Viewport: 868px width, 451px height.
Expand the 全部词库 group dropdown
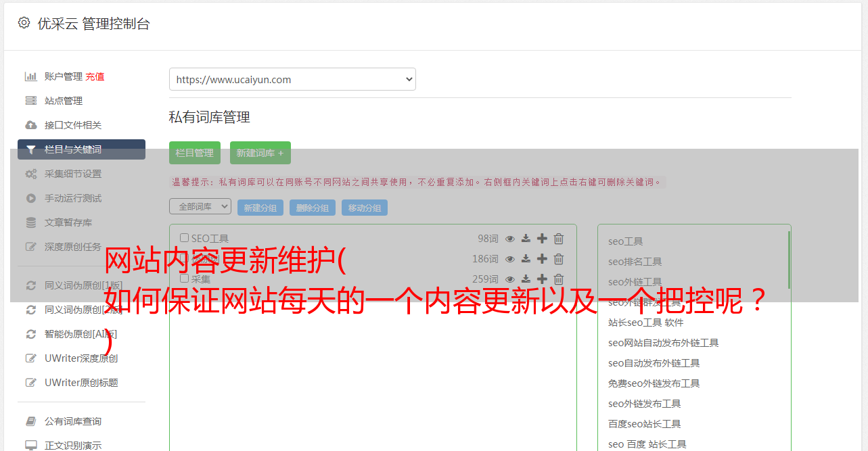(x=200, y=206)
